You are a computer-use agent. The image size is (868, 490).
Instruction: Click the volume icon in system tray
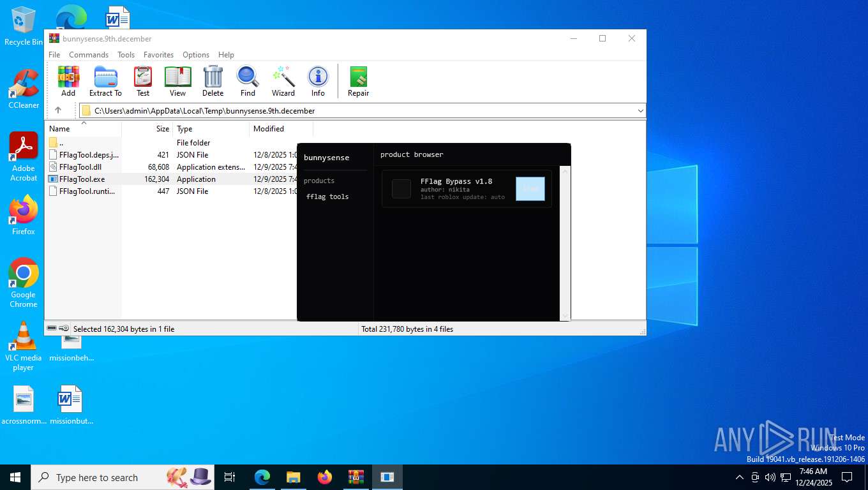coord(770,477)
